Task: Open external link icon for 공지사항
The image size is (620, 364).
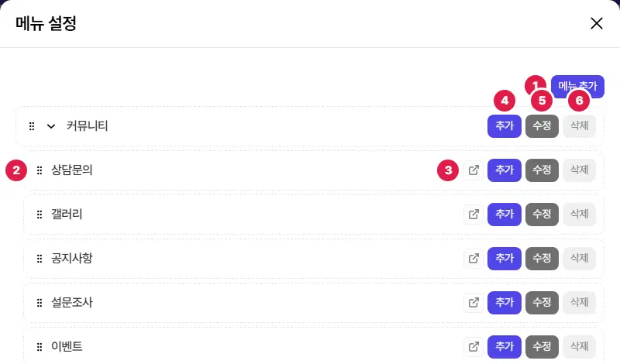Action: (474, 259)
